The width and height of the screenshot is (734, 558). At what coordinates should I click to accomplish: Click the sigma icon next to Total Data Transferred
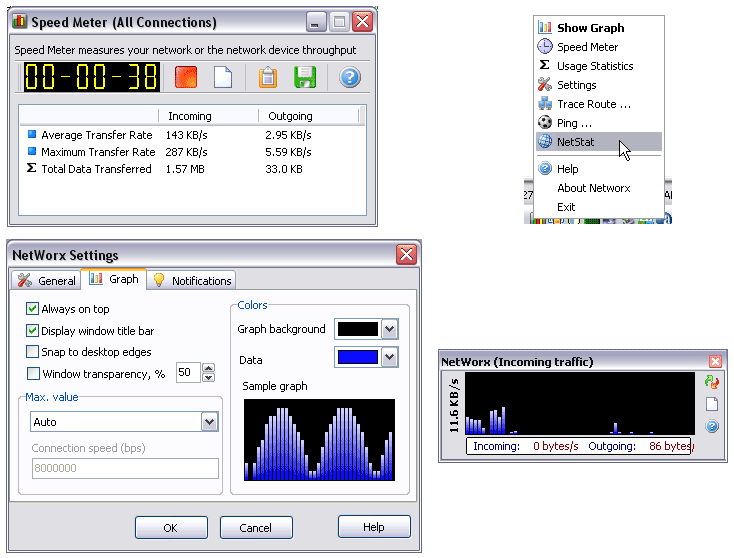click(31, 168)
